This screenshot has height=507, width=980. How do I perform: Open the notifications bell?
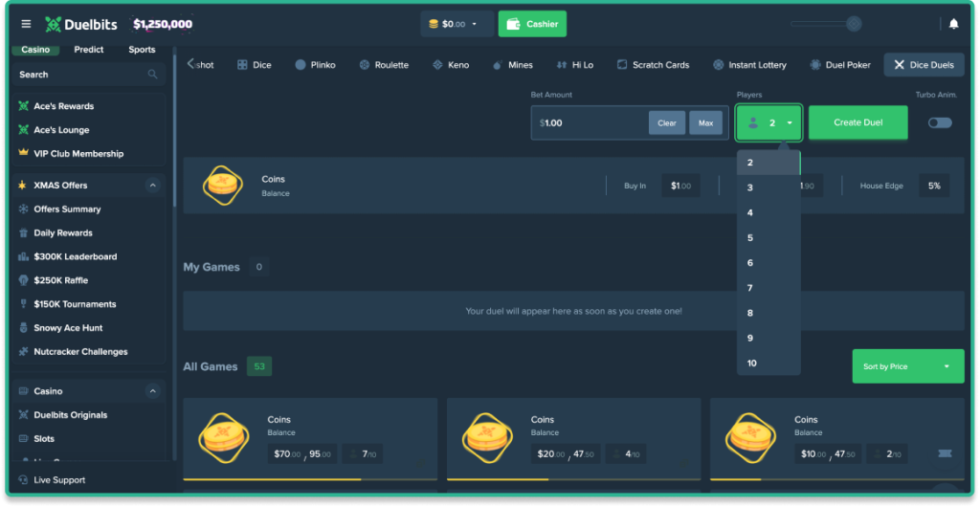tap(954, 24)
